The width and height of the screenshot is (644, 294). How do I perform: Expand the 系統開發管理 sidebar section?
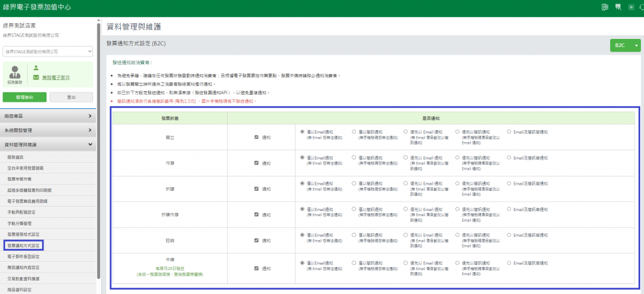point(48,131)
